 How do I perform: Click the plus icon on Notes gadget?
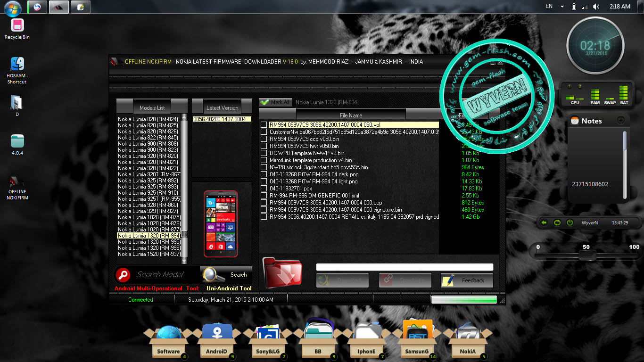click(620, 121)
